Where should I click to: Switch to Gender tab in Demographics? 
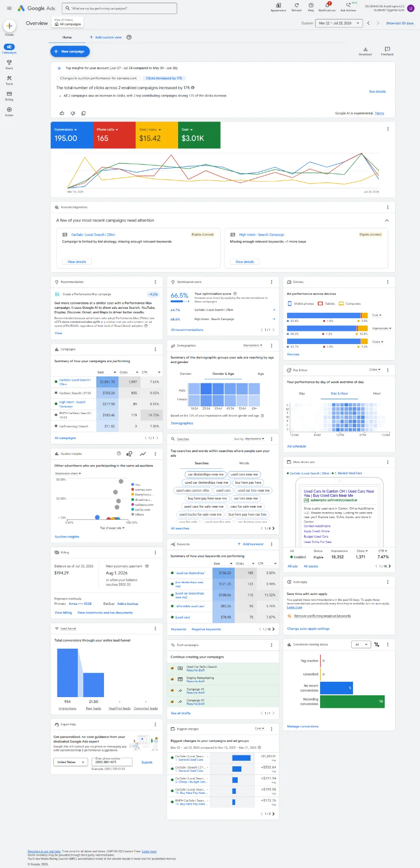point(186,374)
